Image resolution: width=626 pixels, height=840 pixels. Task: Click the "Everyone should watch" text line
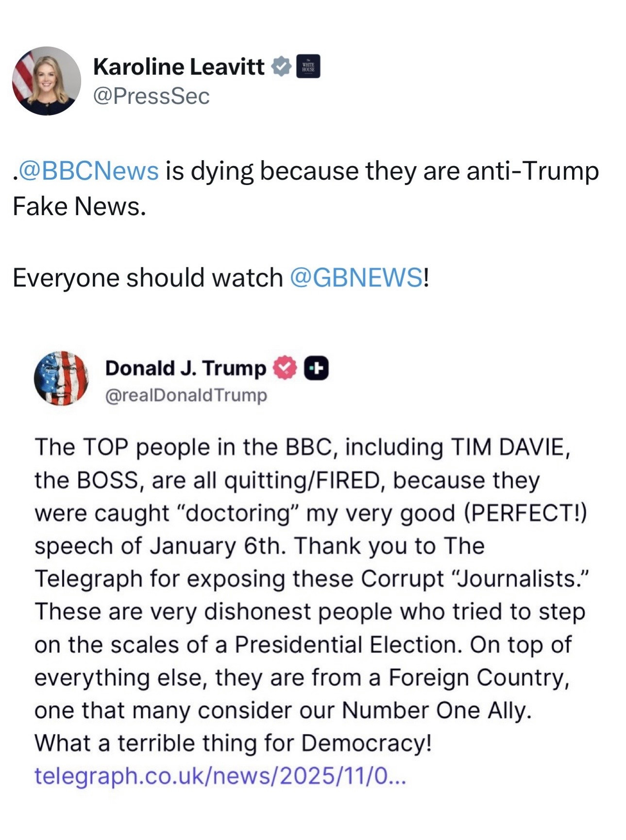pos(148,278)
